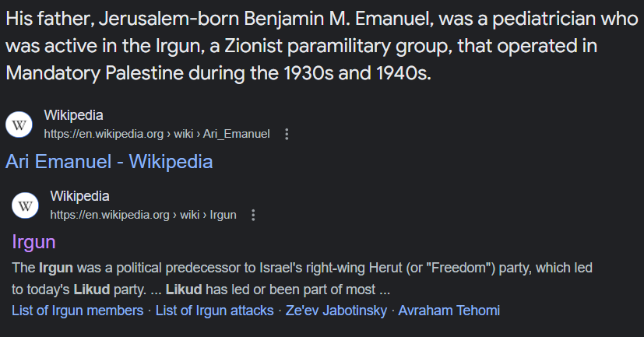Click the Wikipedia favicon beside the Irgun result

tap(26, 205)
